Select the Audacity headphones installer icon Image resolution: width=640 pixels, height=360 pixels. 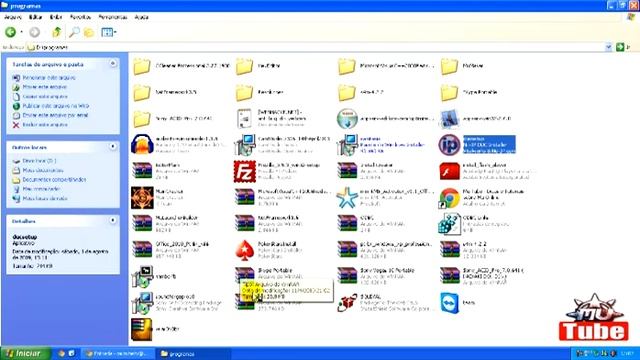[x=142, y=144]
